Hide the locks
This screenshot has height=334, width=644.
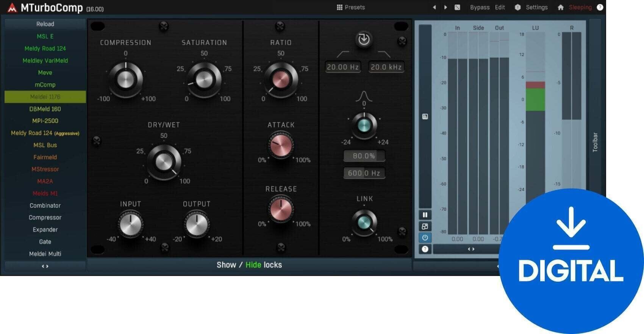(x=253, y=265)
